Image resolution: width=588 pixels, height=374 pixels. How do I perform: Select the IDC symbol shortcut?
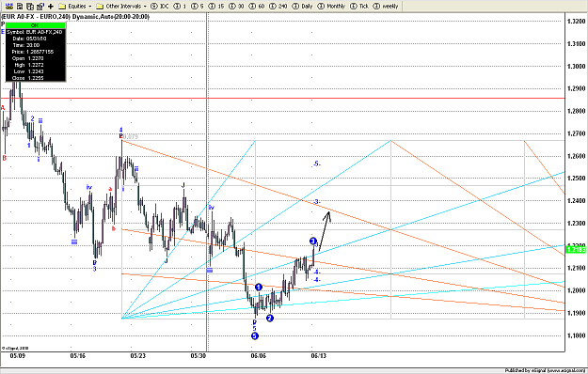tap(160, 6)
